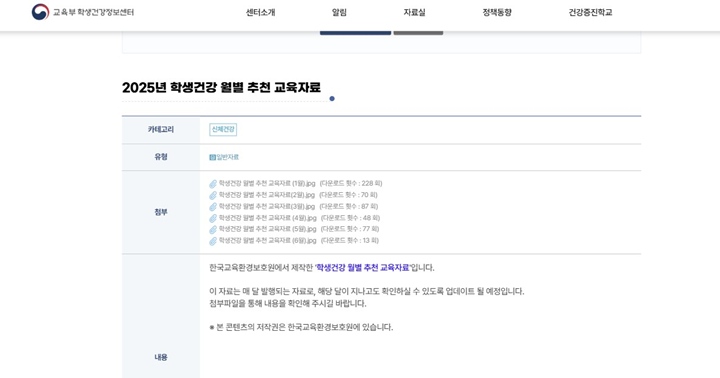Click the document icon beside 일반자료
Image resolution: width=720 pixels, height=378 pixels.
tap(212, 157)
